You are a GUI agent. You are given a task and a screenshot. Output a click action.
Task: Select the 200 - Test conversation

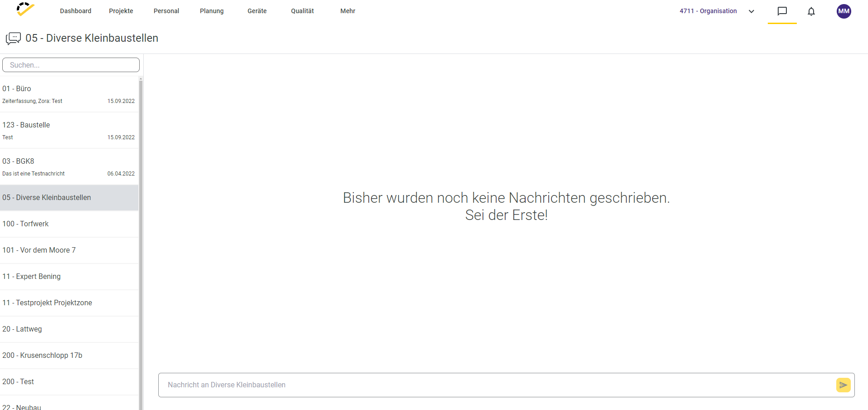pyautogui.click(x=69, y=382)
